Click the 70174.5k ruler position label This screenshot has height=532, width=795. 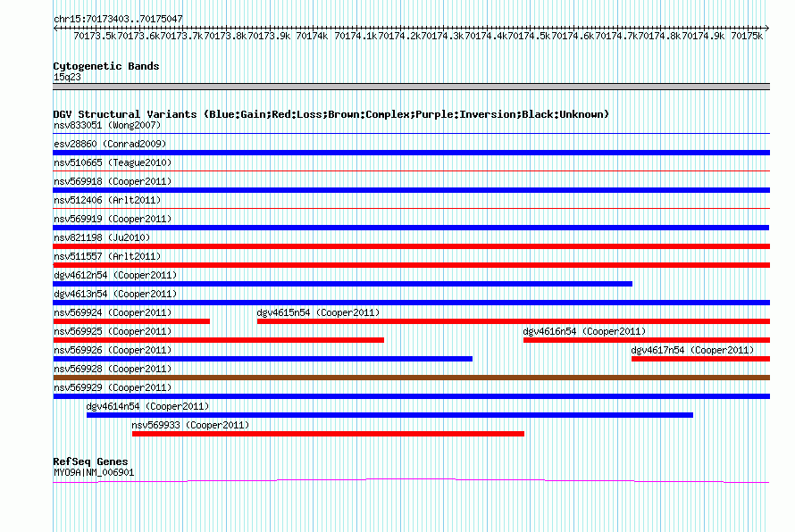tap(530, 36)
